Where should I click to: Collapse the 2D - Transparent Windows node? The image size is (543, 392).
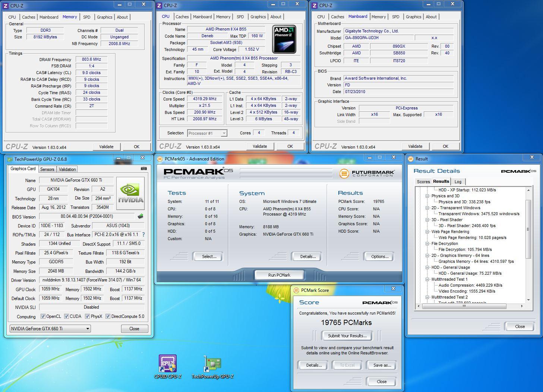pos(427,208)
